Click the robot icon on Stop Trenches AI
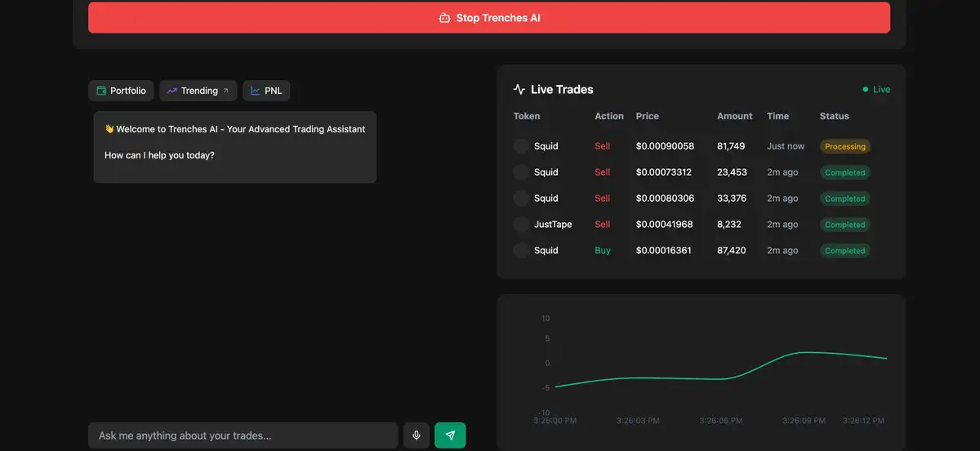The image size is (980, 451). point(445,18)
